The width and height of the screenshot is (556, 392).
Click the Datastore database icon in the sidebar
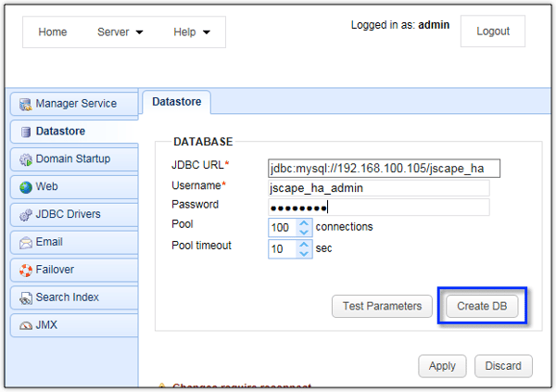(x=26, y=132)
